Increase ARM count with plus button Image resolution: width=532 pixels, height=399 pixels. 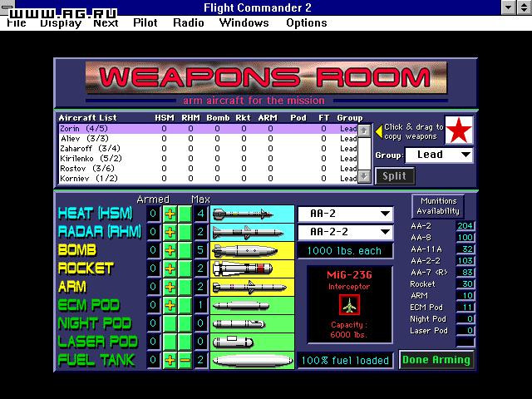tap(170, 288)
